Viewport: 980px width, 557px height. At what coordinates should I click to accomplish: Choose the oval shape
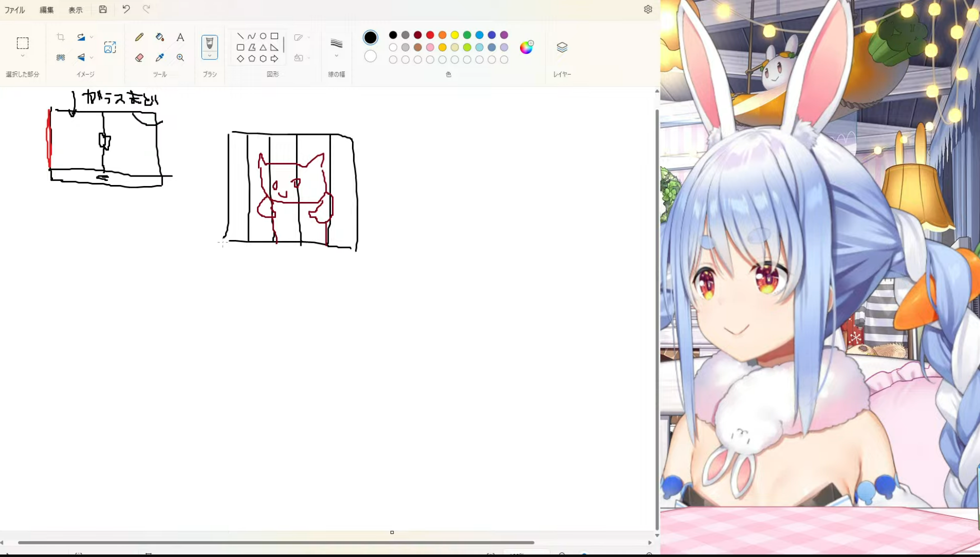point(263,36)
